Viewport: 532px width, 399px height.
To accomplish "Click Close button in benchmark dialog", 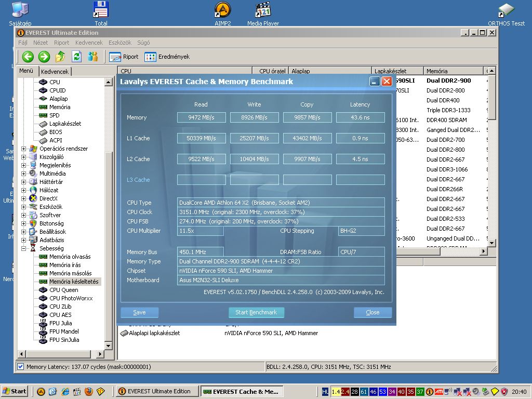I will [373, 312].
